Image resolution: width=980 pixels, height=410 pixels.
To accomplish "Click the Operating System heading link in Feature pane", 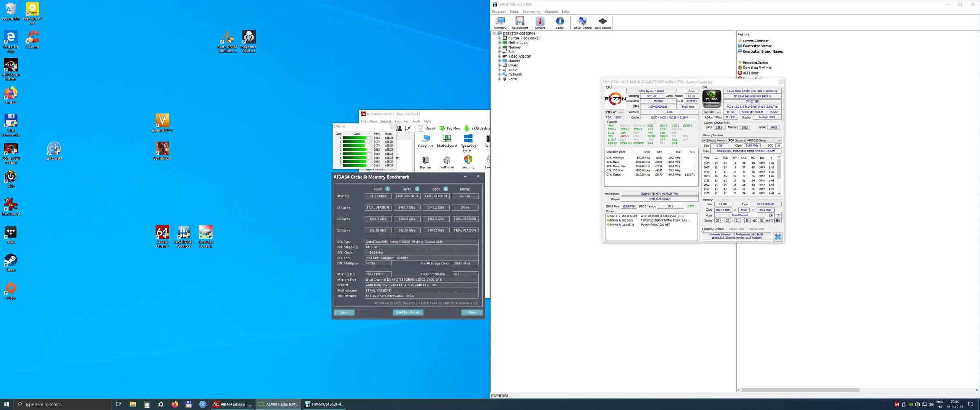I will [755, 62].
